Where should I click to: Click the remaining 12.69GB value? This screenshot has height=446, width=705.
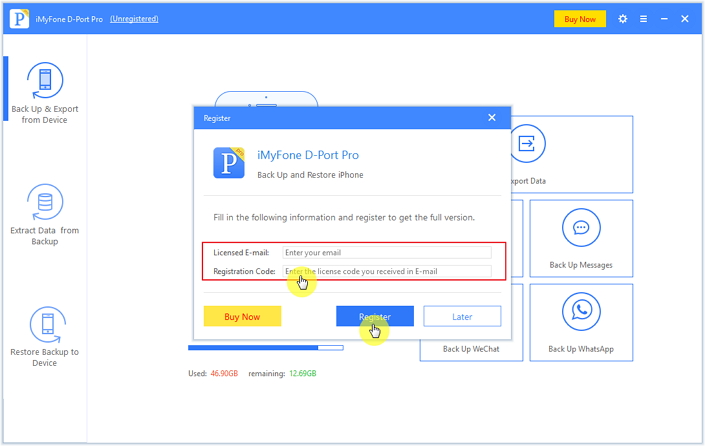click(303, 373)
